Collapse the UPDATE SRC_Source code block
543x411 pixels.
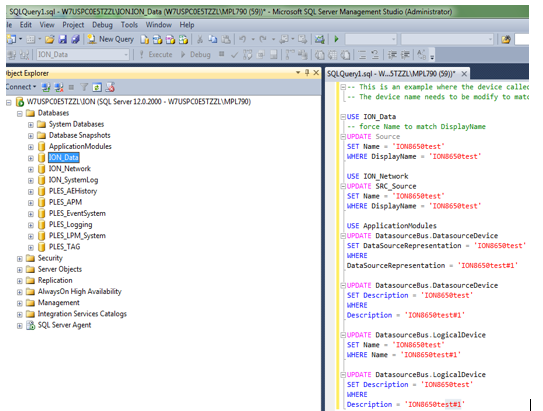(343, 186)
